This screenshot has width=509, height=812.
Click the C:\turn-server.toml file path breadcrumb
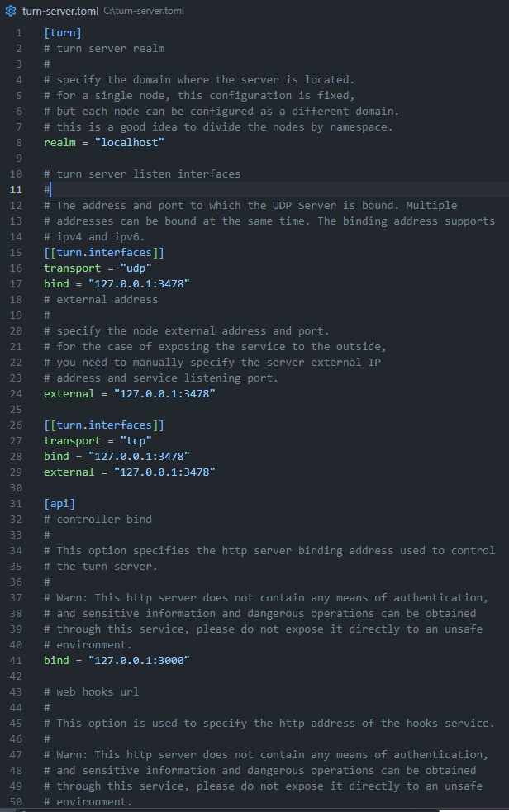144,11
